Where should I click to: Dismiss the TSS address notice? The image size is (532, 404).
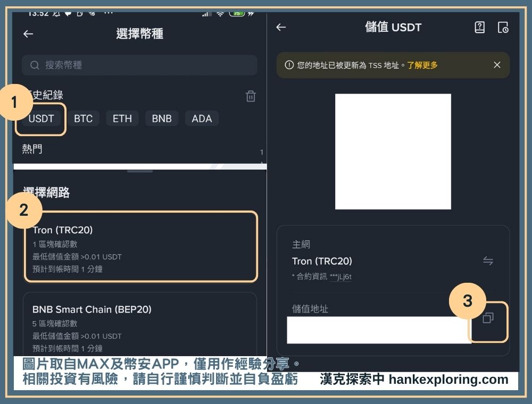(x=497, y=65)
